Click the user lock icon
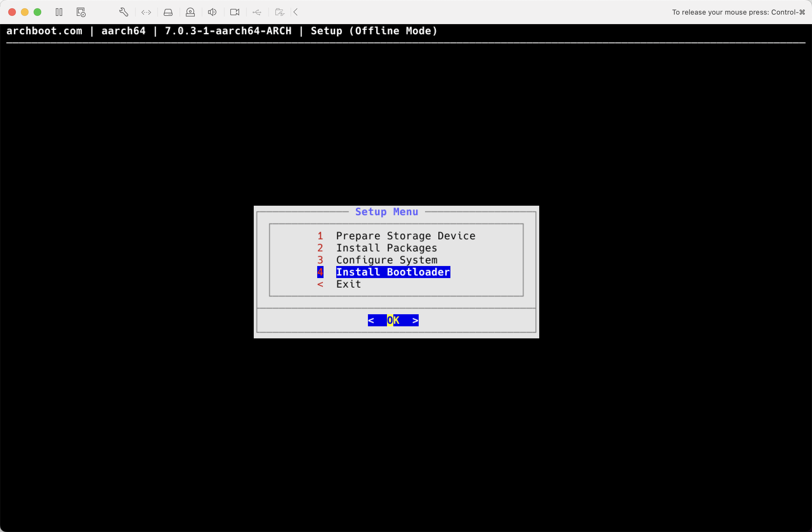Image resolution: width=812 pixels, height=532 pixels. (190, 12)
